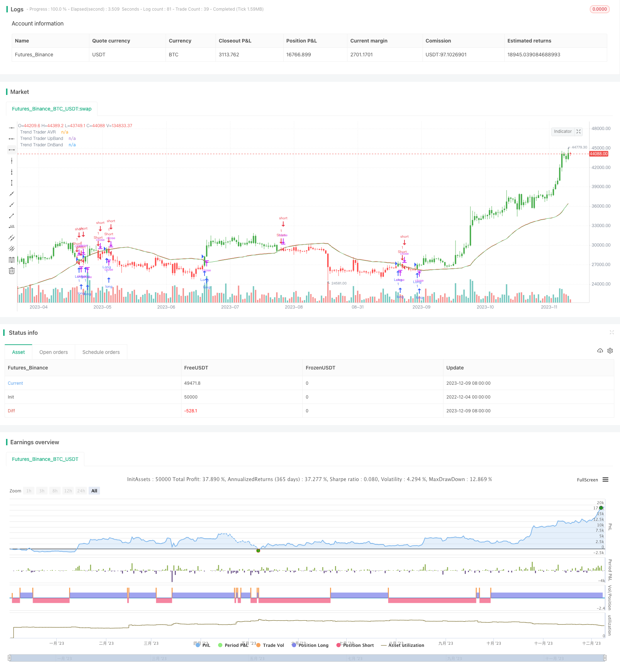The width and height of the screenshot is (620, 672).
Task: Set earnings chart zoom to 1h
Action: coord(29,491)
